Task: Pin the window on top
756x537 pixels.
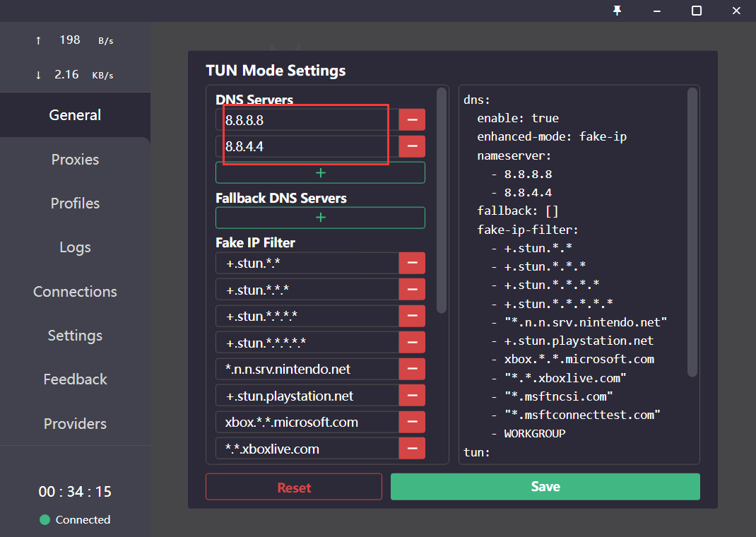Action: tap(617, 11)
